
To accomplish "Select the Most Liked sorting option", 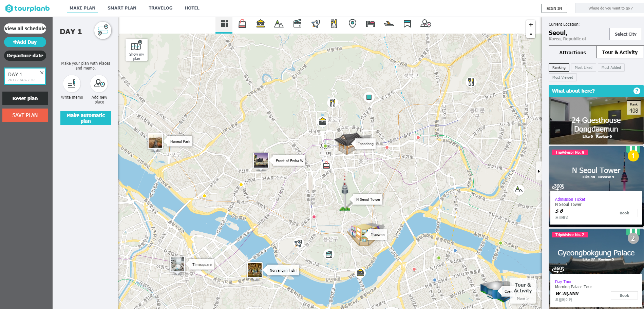I will point(583,67).
